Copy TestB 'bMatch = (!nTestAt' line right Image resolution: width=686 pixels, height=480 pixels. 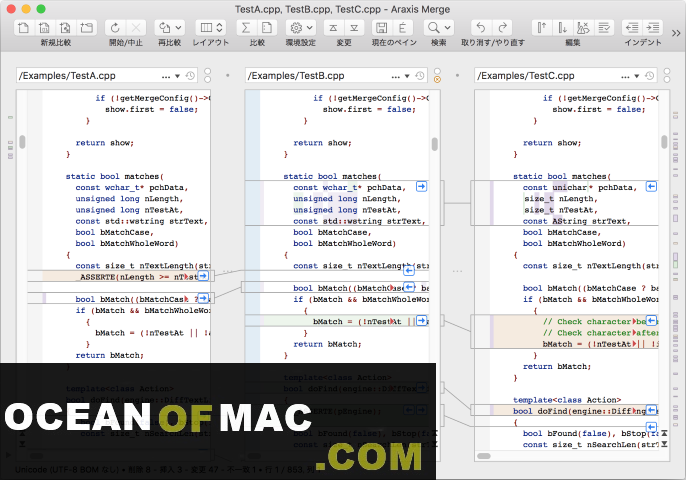pyautogui.click(x=421, y=321)
